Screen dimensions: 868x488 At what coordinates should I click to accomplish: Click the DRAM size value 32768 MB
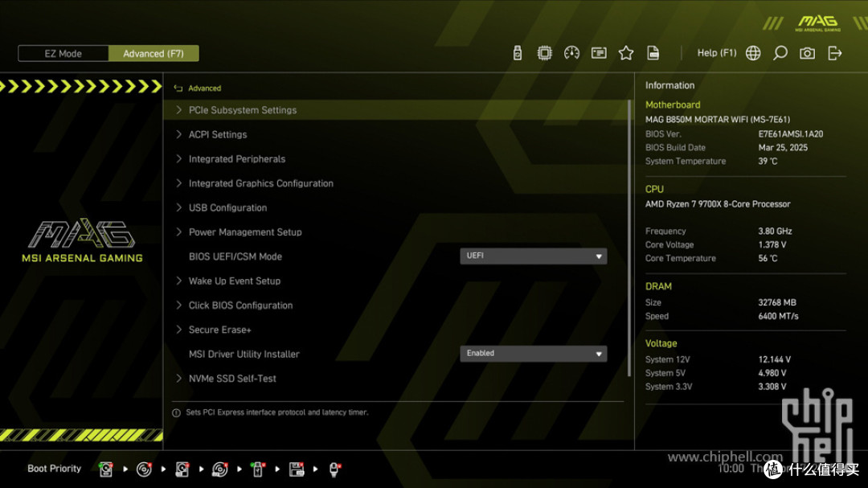pos(777,302)
